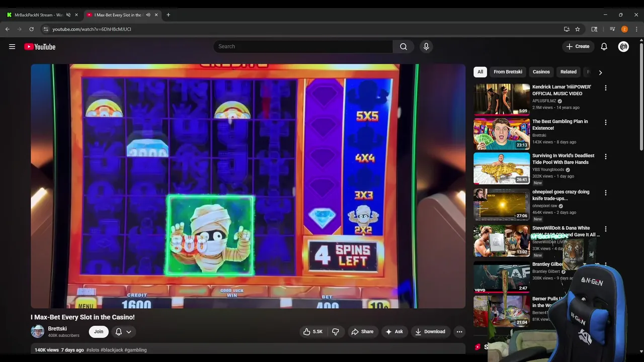Screen dimensions: 644x362
Task: Like the video with thumbs up
Action: click(x=312, y=332)
